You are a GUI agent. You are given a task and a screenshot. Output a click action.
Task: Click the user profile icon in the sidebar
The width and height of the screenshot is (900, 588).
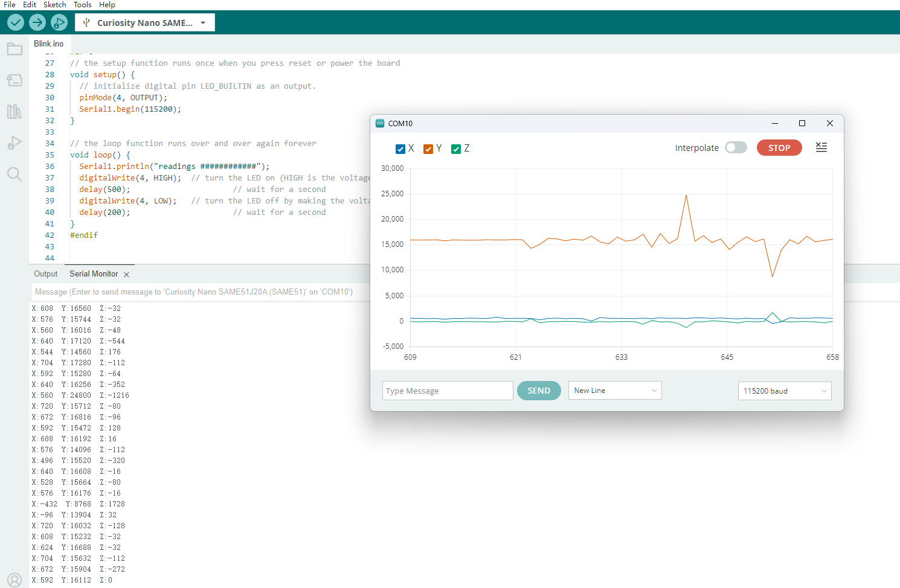(14, 580)
